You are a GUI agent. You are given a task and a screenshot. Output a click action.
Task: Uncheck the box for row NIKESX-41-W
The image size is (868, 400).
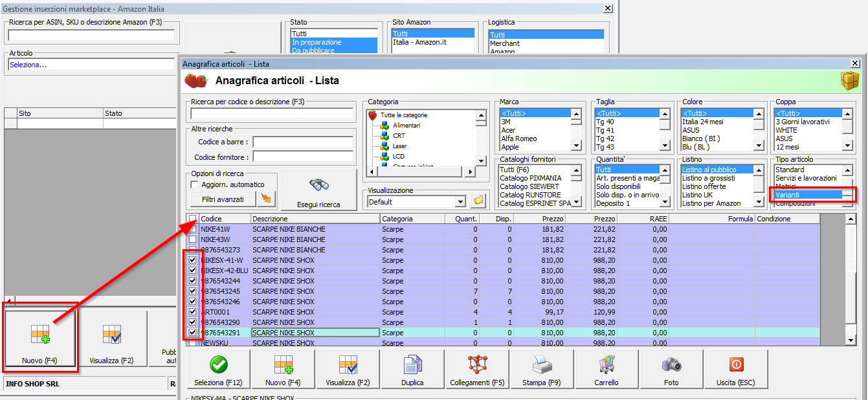click(x=192, y=260)
